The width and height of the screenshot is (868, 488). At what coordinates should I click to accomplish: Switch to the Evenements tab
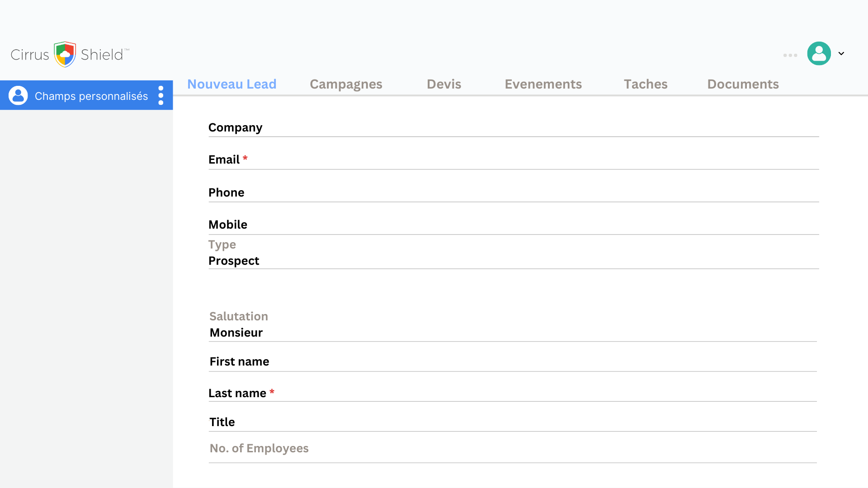[x=543, y=84]
